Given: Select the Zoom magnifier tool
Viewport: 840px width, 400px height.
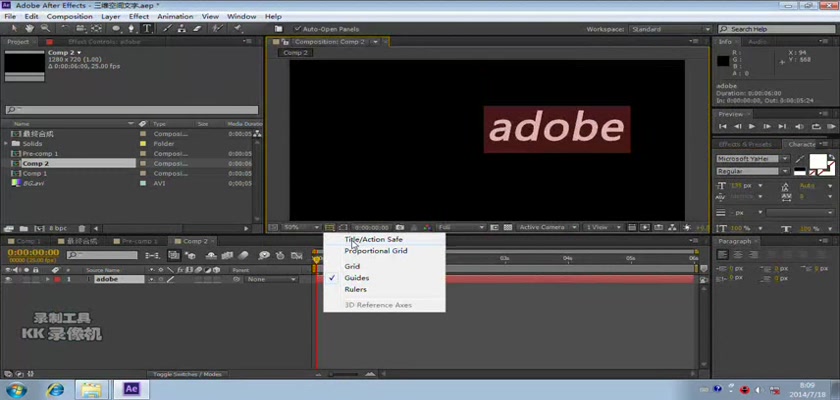Looking at the screenshot, I should [45, 28].
